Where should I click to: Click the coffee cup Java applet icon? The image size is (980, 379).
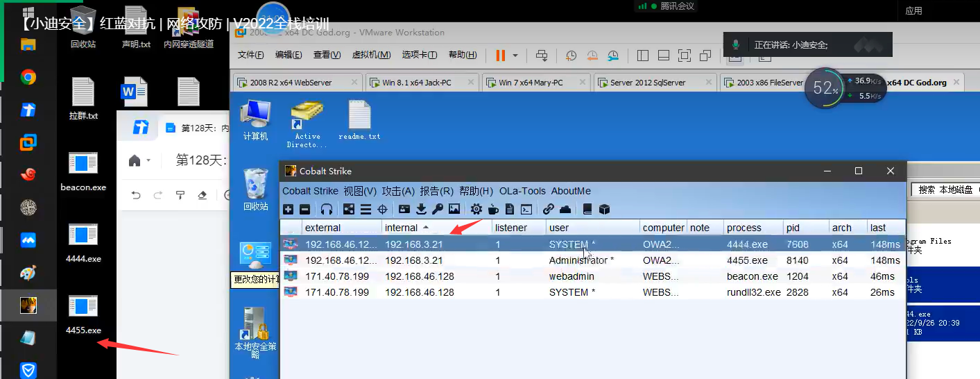(x=493, y=209)
